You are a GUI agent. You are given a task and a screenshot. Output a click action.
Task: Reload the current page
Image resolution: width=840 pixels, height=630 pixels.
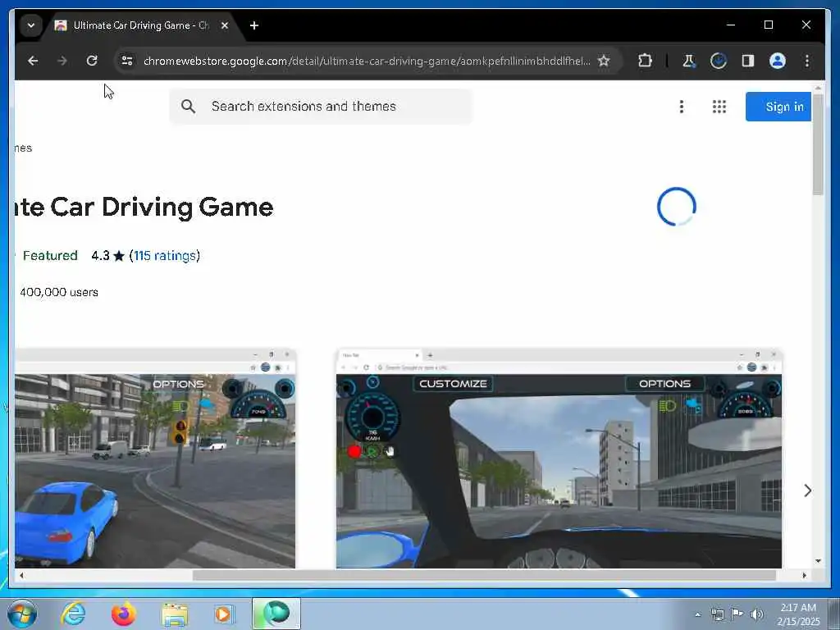(x=92, y=61)
